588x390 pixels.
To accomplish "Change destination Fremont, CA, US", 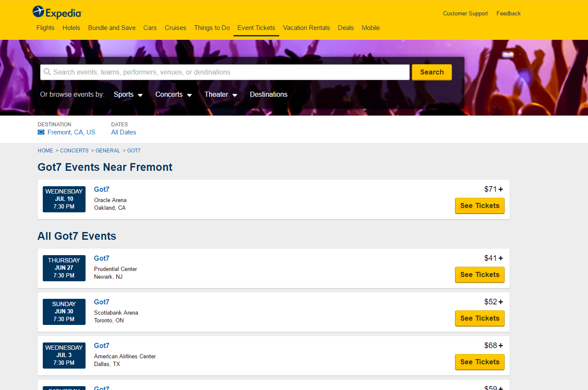I will pyautogui.click(x=71, y=132).
